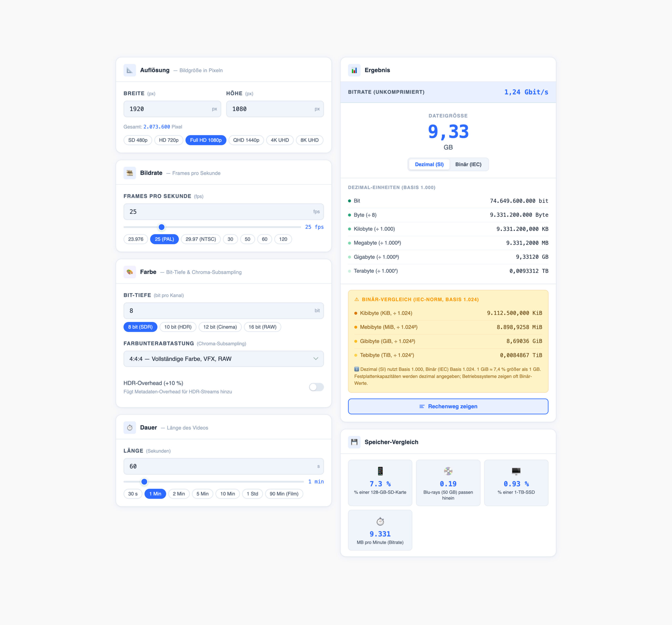Click the Farbe palette icon
The width and height of the screenshot is (672, 625).
click(129, 272)
